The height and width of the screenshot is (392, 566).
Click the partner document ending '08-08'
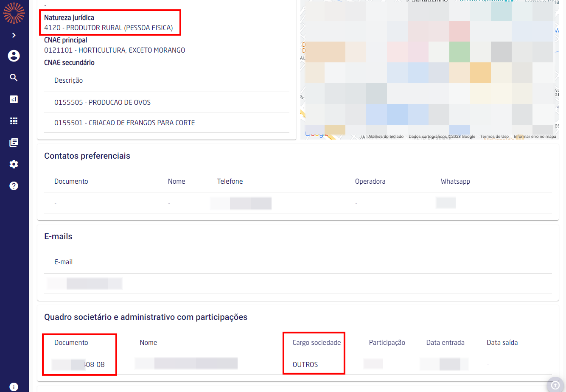pyautogui.click(x=78, y=364)
